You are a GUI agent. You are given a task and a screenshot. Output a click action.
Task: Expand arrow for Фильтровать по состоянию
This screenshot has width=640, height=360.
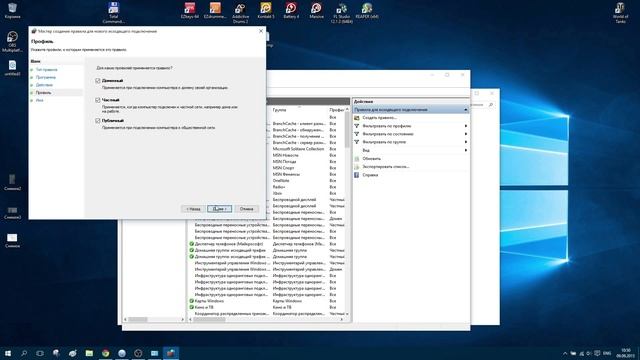(466, 134)
